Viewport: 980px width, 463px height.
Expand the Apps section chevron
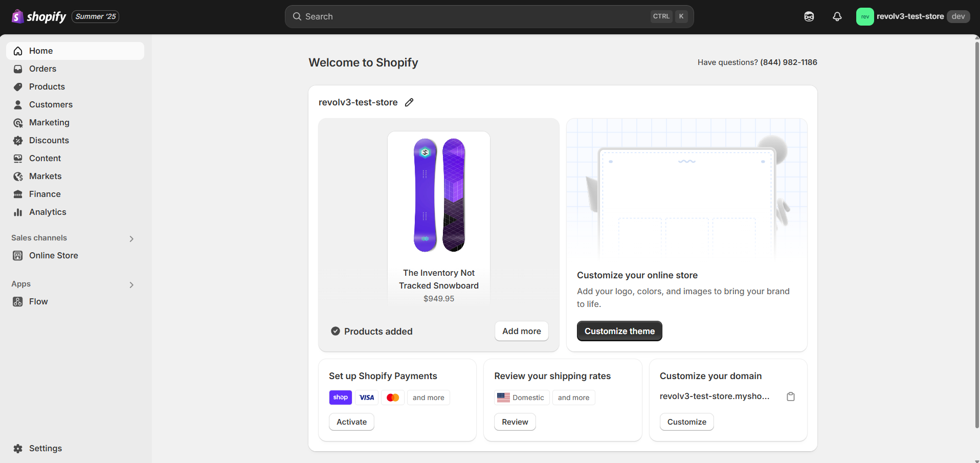[x=131, y=285]
